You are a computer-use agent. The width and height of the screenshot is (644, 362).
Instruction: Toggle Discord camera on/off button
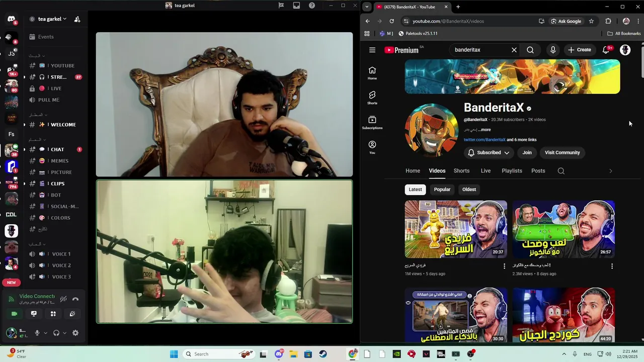point(14,314)
